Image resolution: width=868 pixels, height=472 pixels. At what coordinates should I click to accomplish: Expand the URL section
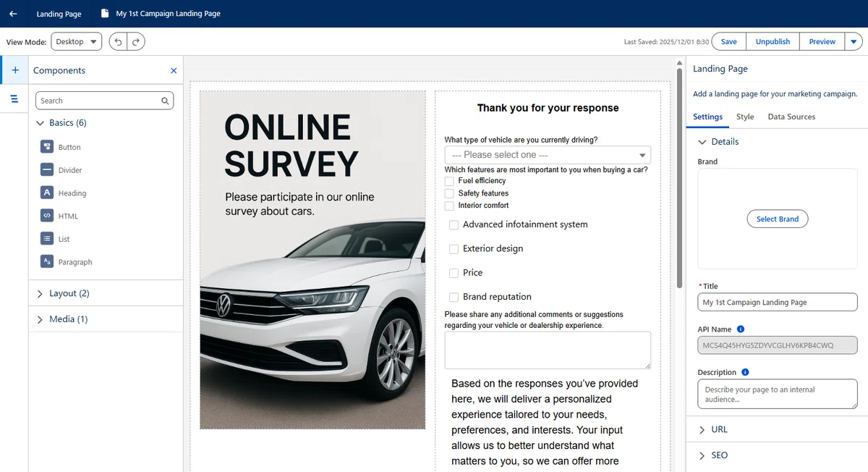pyautogui.click(x=702, y=429)
